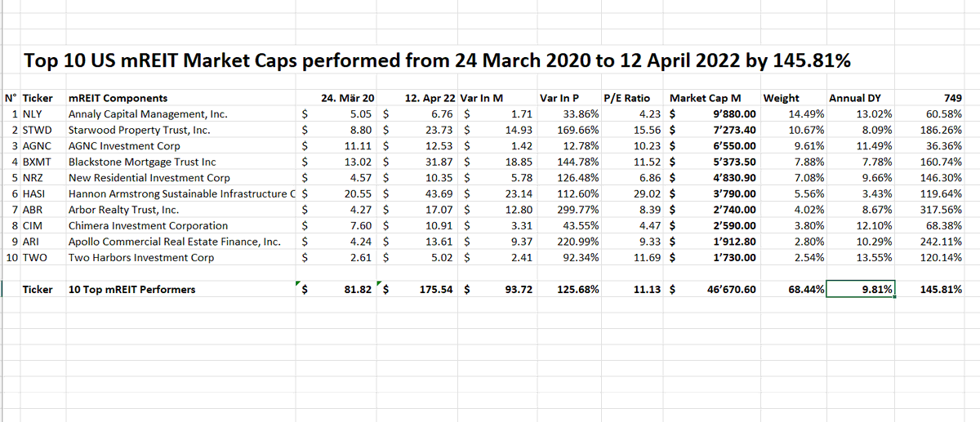Select the Var In M header
Viewport: 980px width, 422px height.
point(481,98)
